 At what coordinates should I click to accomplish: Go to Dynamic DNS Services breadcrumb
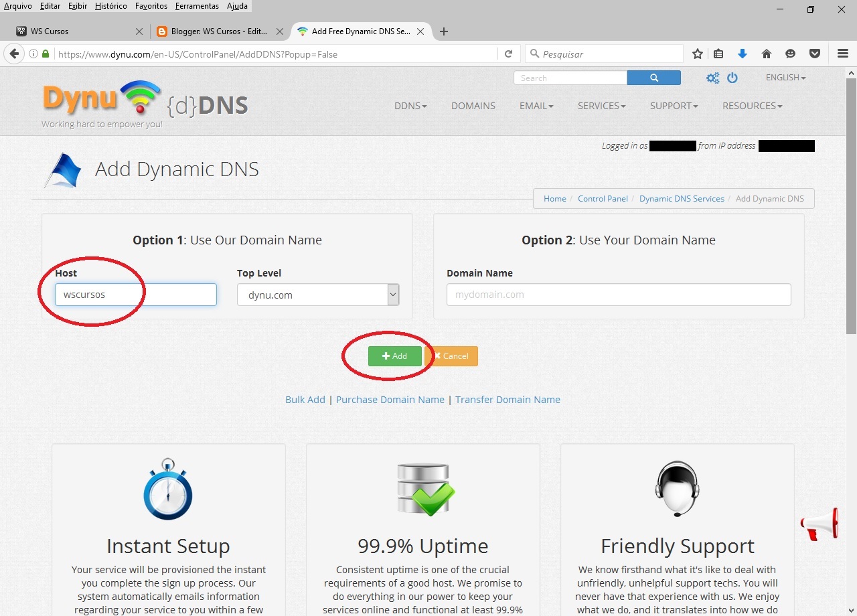pyautogui.click(x=682, y=199)
